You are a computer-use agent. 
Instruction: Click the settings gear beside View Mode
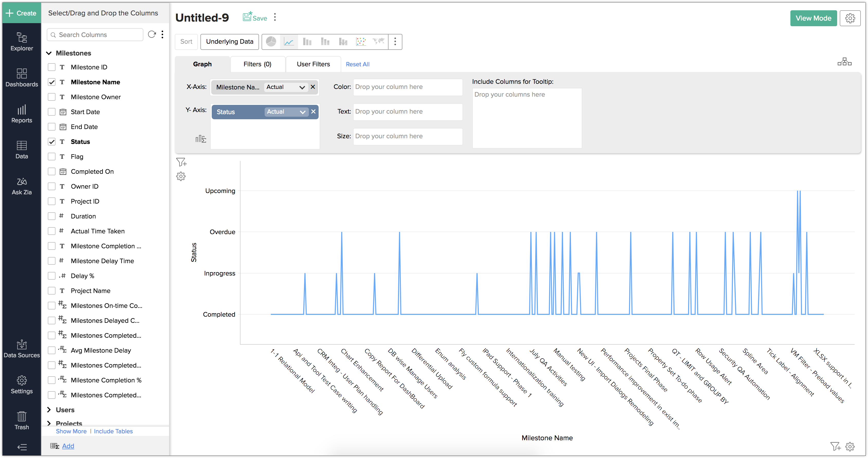coord(850,18)
